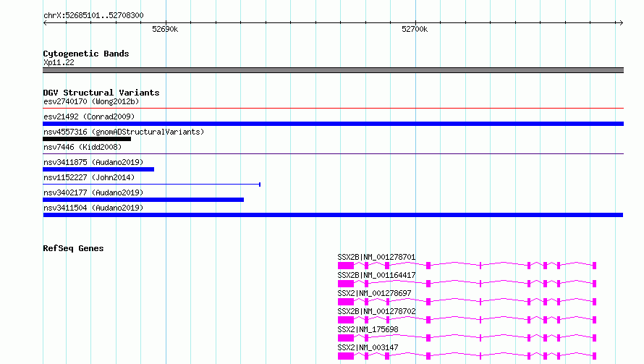Click the SSX2B|NM_001278702 transcript label

[376, 311]
